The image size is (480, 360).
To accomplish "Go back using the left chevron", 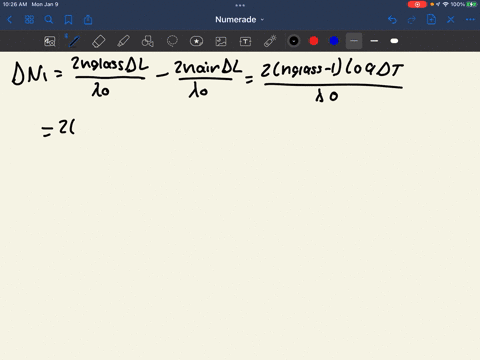I will click(9, 20).
